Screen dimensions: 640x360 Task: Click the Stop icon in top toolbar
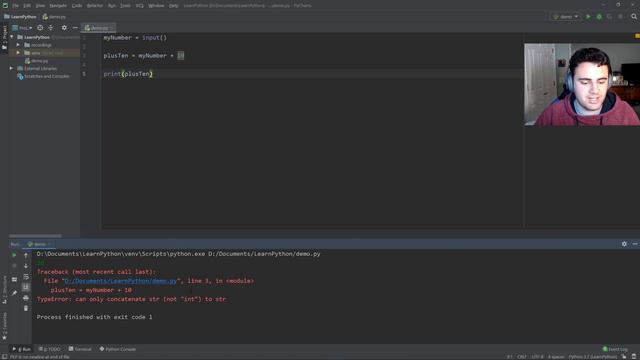point(620,17)
